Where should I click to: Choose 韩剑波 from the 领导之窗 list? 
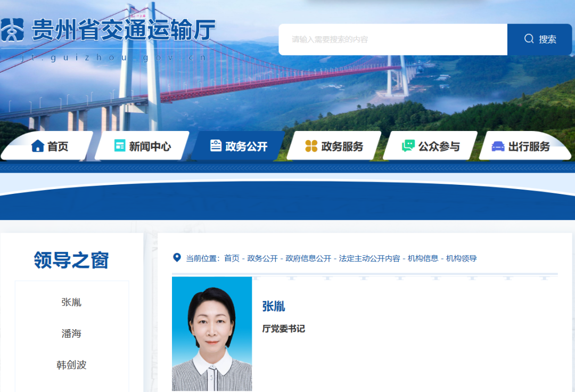pyautogui.click(x=71, y=365)
